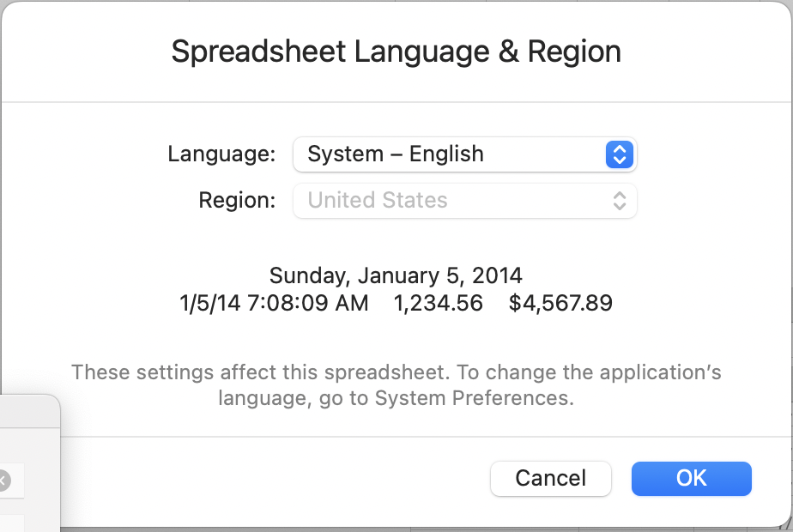Dismiss the dialog with Cancel
The image size is (793, 532).
pyautogui.click(x=550, y=478)
